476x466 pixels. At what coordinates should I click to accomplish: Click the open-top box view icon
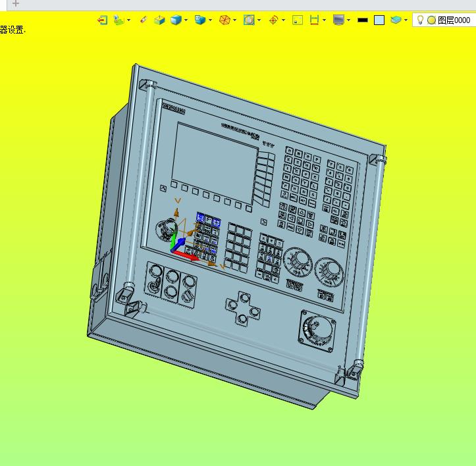pos(159,20)
